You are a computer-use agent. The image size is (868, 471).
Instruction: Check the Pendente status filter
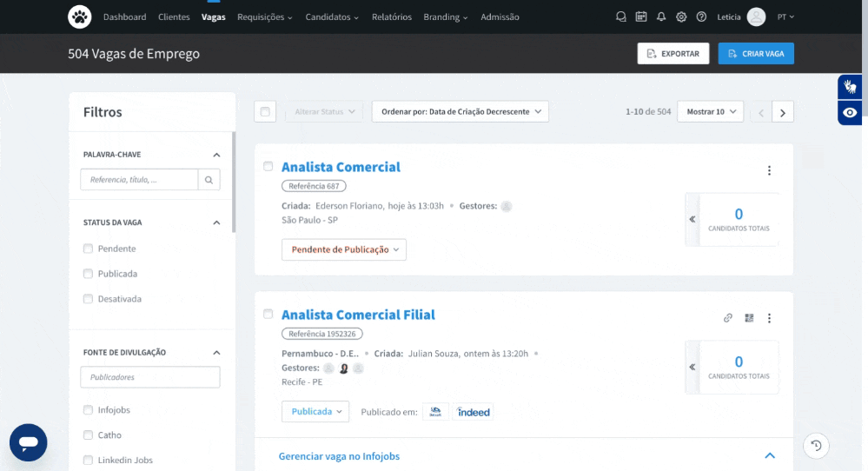point(88,249)
